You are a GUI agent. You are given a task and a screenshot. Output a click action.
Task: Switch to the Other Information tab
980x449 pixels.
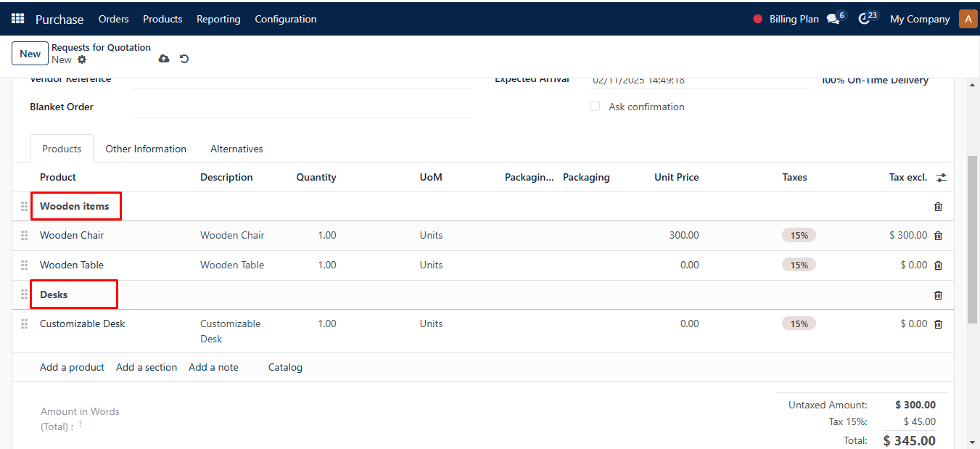[146, 149]
